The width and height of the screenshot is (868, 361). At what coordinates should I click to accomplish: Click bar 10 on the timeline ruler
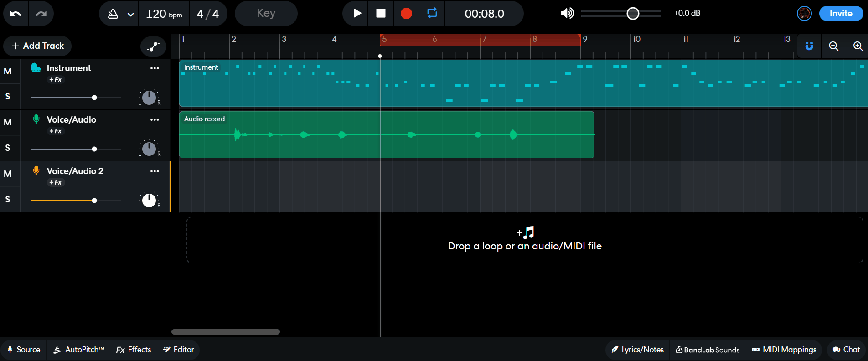637,40
